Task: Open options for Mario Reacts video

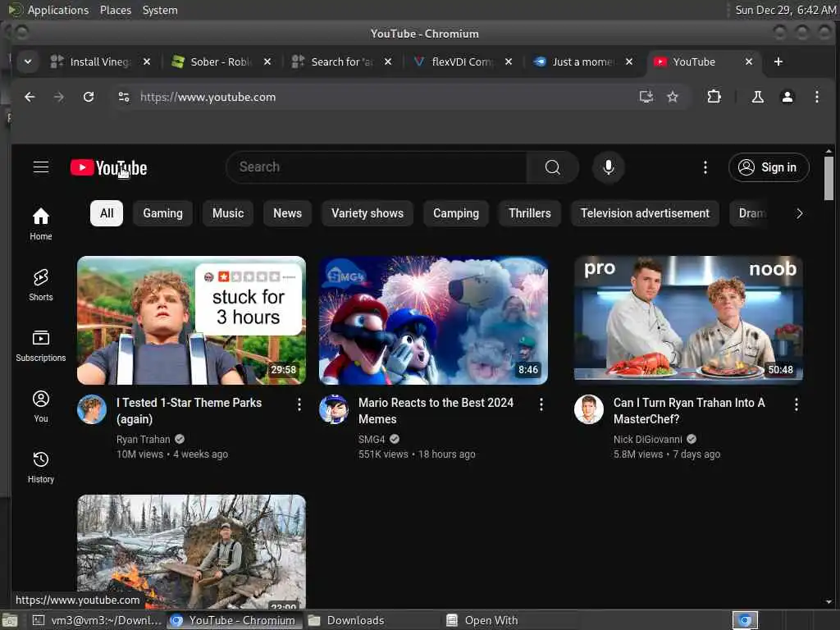Action: 541,404
